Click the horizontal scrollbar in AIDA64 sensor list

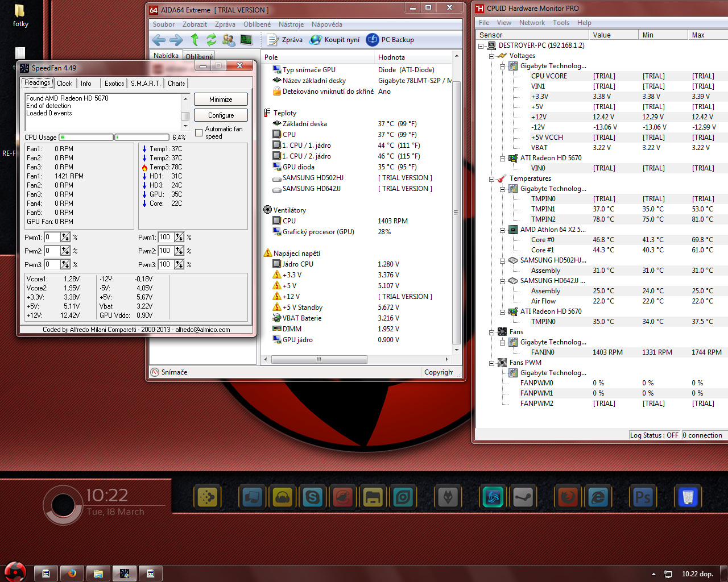tap(318, 359)
